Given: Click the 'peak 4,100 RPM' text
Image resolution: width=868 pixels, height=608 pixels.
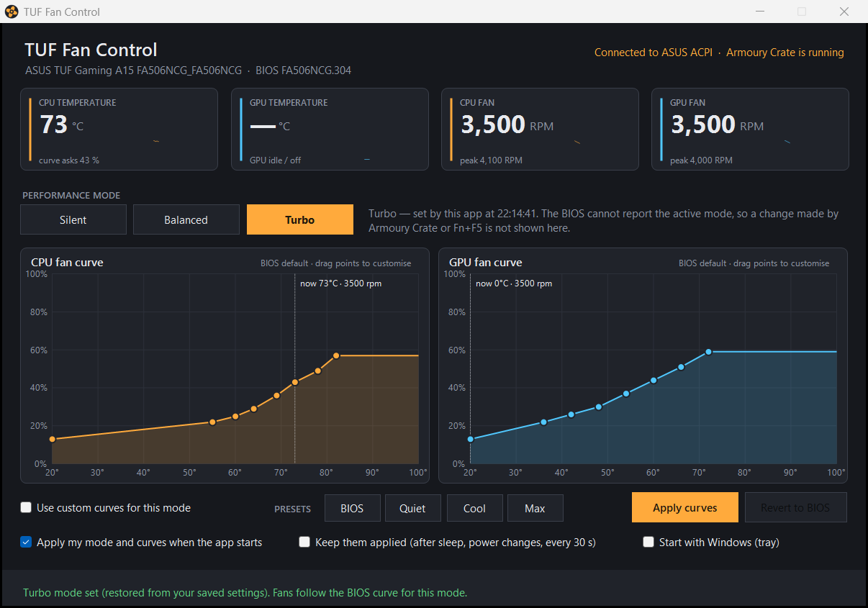Looking at the screenshot, I should [492, 160].
